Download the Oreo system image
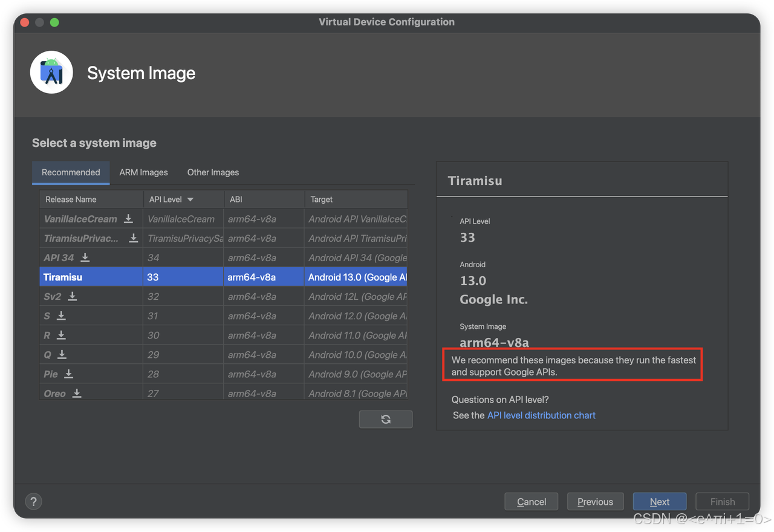 [x=77, y=393]
